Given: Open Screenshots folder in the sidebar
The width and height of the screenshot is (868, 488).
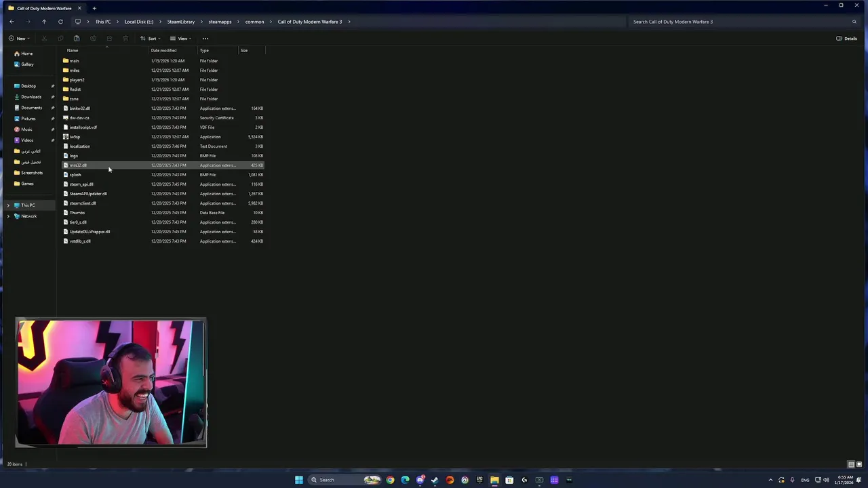Looking at the screenshot, I should 28,173.
